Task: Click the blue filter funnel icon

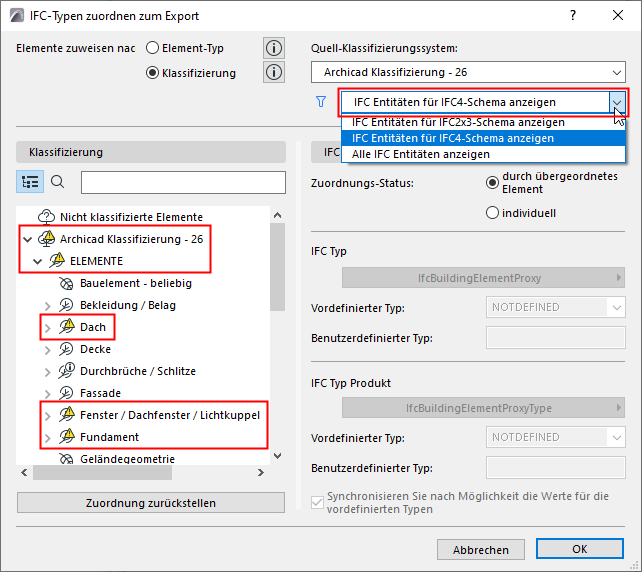Action: pyautogui.click(x=321, y=102)
